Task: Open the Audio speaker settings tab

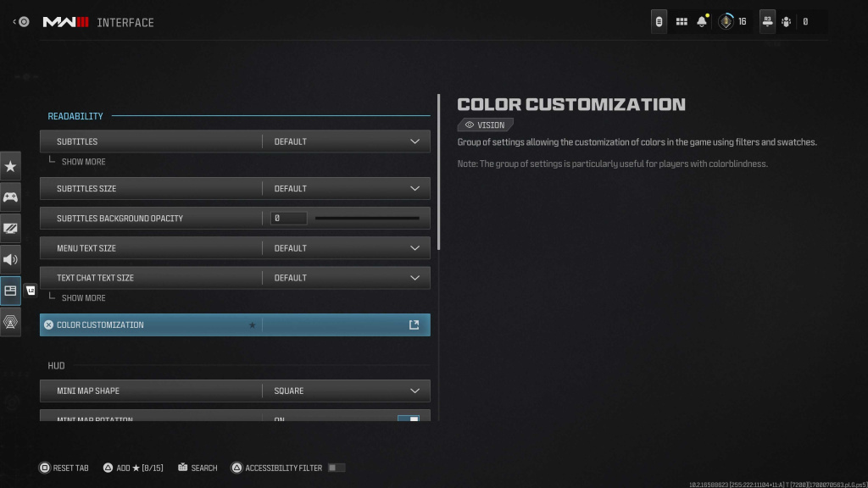Action: [x=10, y=259]
